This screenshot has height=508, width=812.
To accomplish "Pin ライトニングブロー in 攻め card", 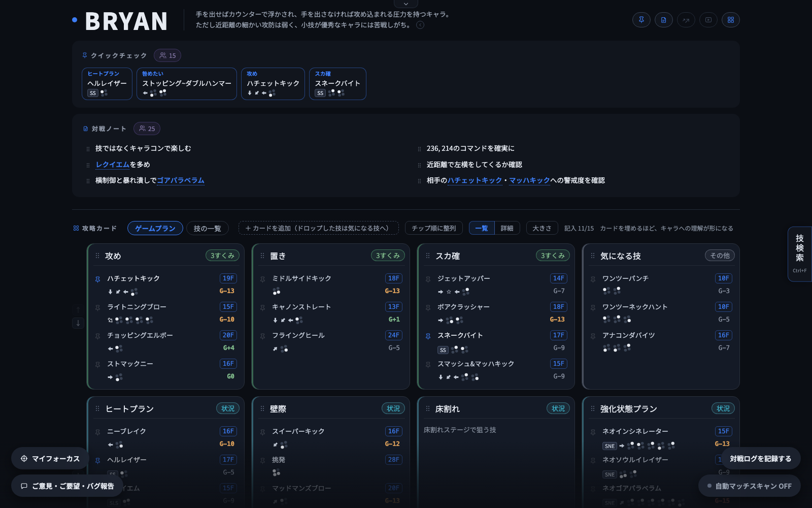I will click(x=97, y=308).
